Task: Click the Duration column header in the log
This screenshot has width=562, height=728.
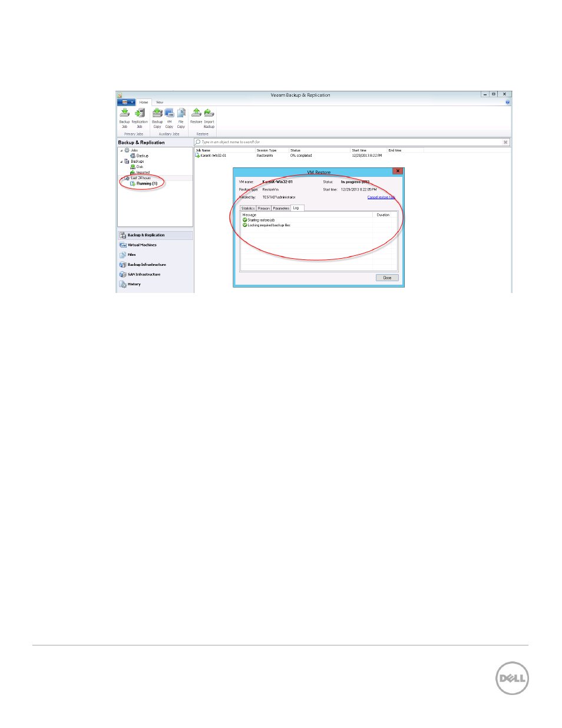Action: pos(383,215)
